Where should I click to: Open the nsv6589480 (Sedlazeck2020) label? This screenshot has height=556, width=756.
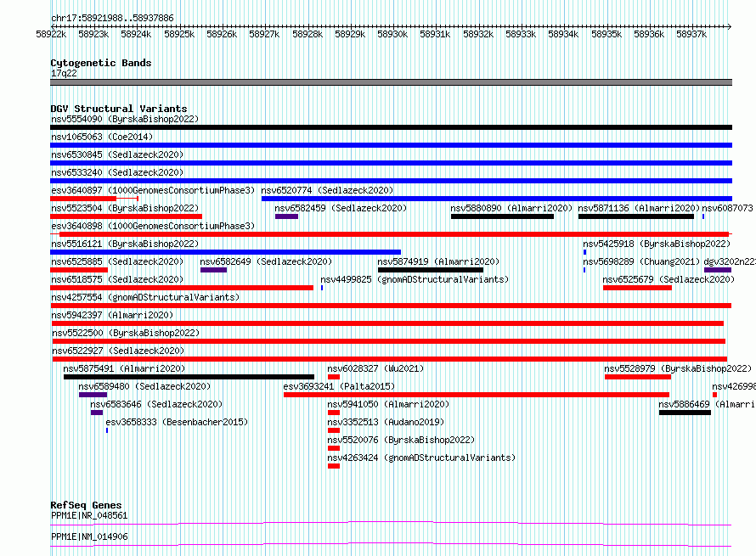(144, 386)
